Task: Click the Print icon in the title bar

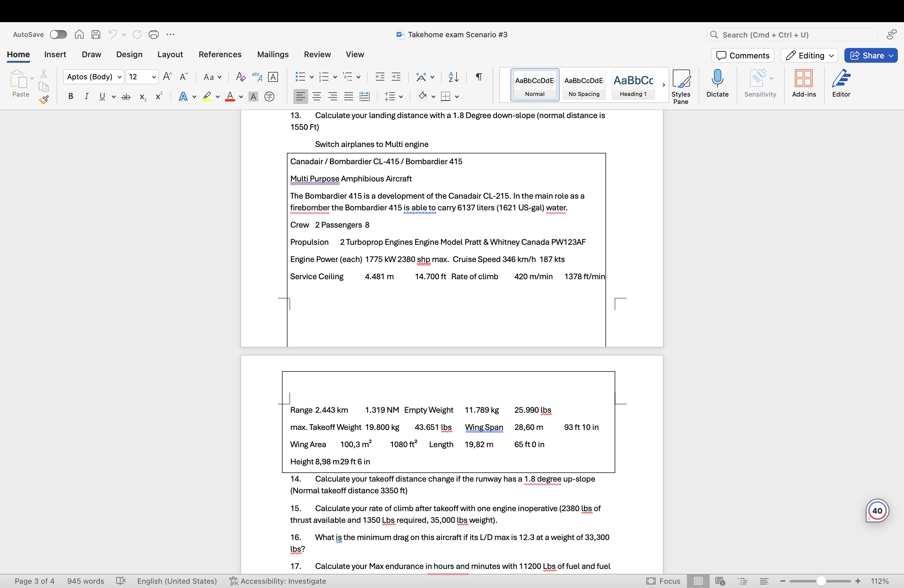Action: coord(153,34)
